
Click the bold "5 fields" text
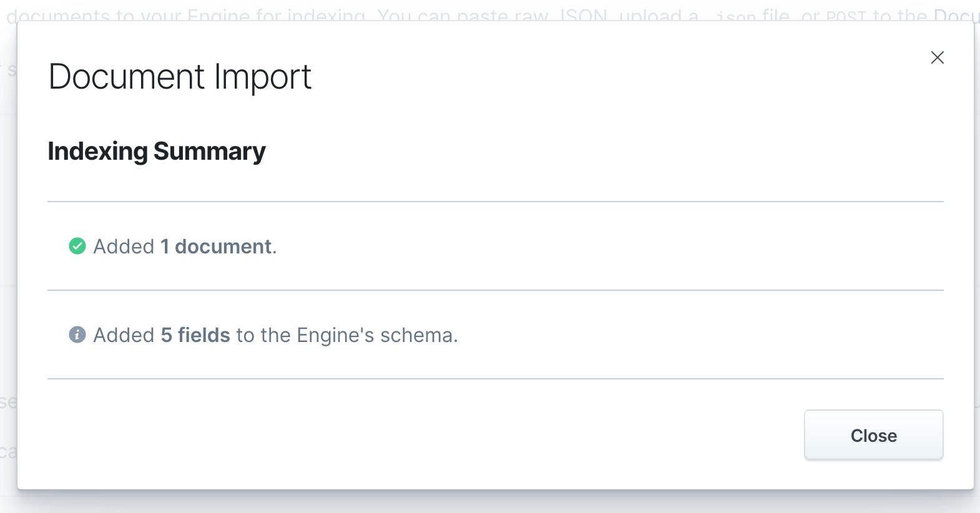click(195, 335)
